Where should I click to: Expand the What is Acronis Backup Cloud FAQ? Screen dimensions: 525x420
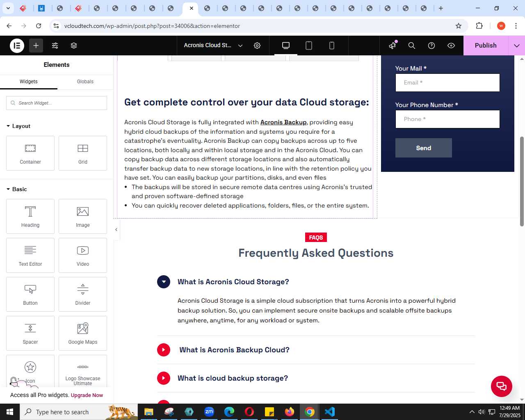[x=164, y=350]
